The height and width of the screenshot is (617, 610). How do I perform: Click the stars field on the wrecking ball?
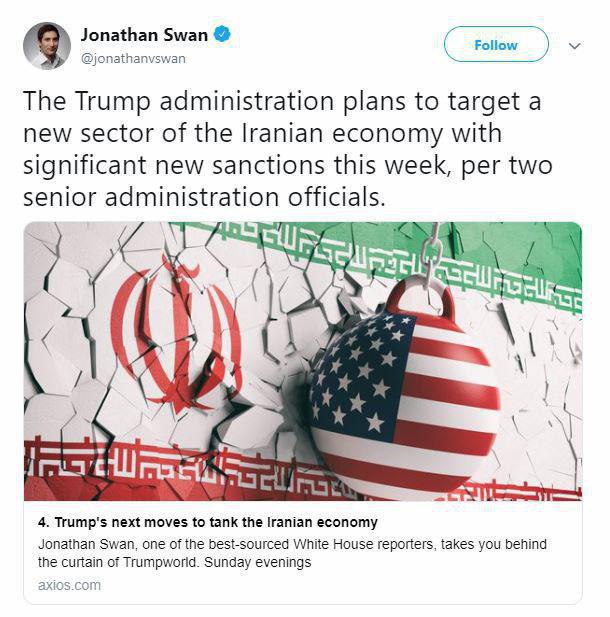360,374
